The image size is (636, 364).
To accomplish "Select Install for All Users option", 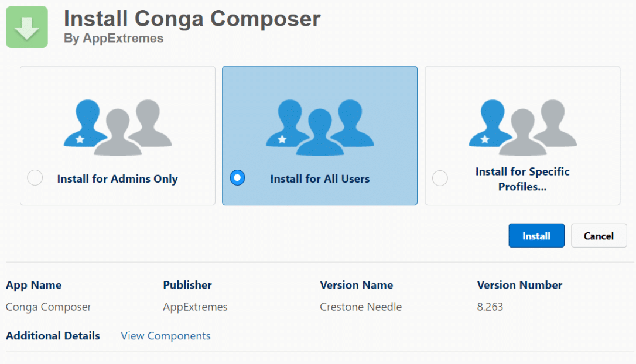I will coord(237,177).
